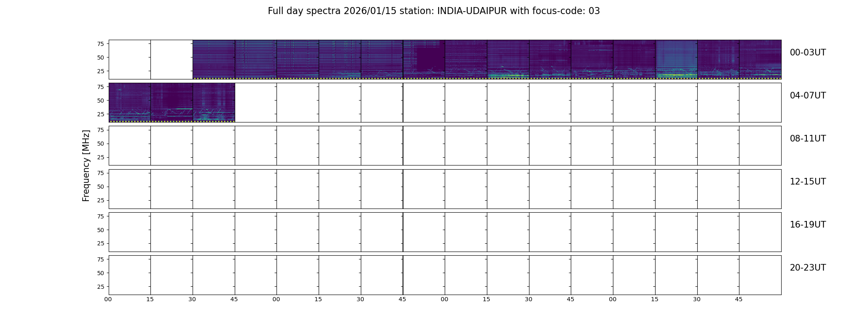Screen dimensions: 868x331
Task: Open the 02:45 UT spectrogram panel in 00-03UT row
Action: click(592, 60)
